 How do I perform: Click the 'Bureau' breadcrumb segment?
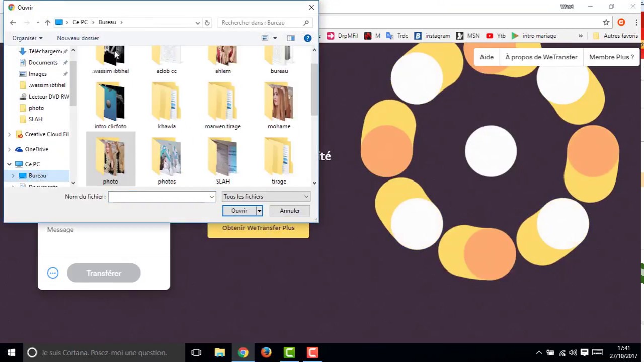pos(107,22)
